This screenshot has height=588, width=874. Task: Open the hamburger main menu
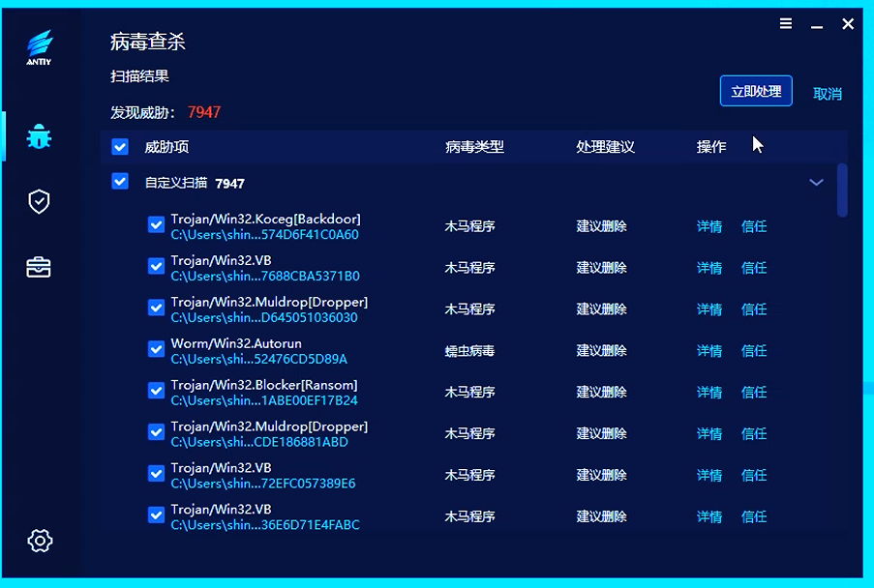[786, 23]
